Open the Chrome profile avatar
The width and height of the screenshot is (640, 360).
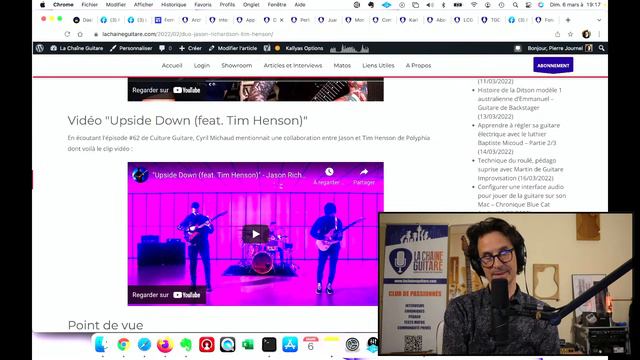tap(586, 34)
